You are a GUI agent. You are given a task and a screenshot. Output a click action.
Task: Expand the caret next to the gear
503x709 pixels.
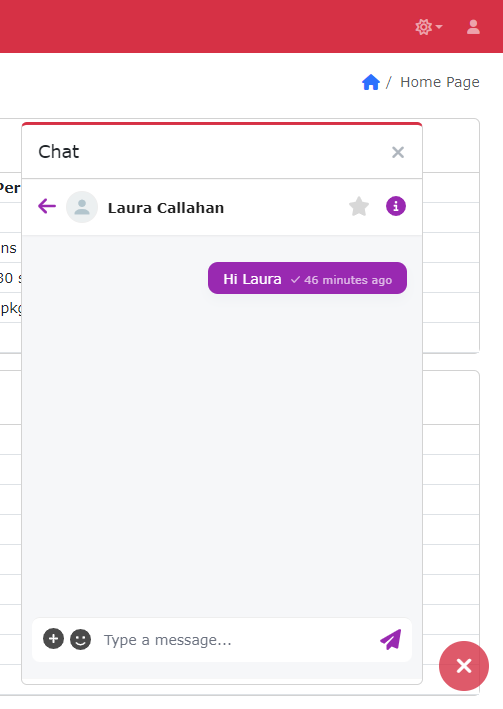click(x=439, y=27)
